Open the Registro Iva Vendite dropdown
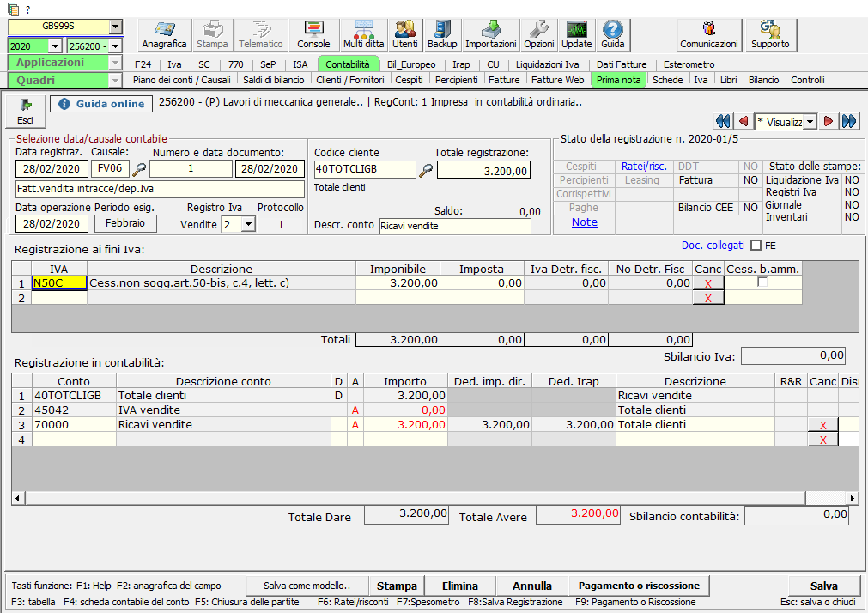 [x=248, y=224]
